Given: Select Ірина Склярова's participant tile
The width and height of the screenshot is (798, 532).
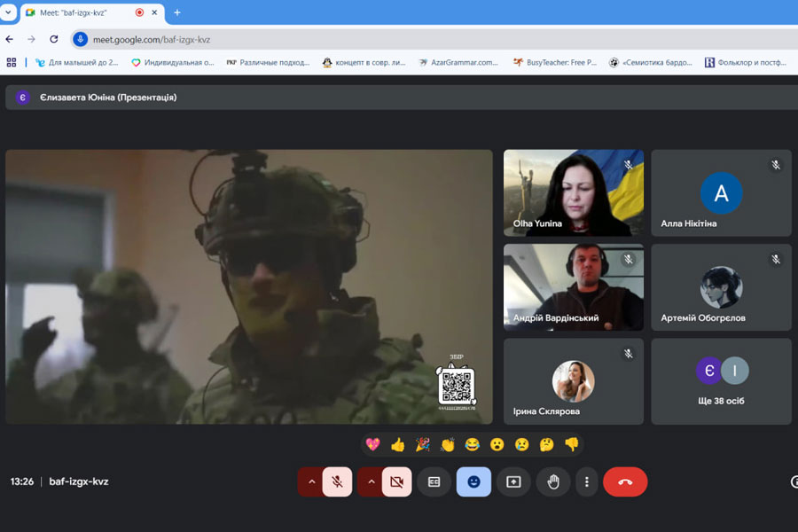Looking at the screenshot, I should (574, 381).
